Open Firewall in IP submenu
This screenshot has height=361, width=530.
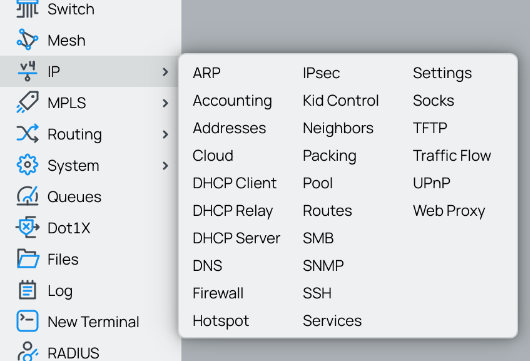218,293
